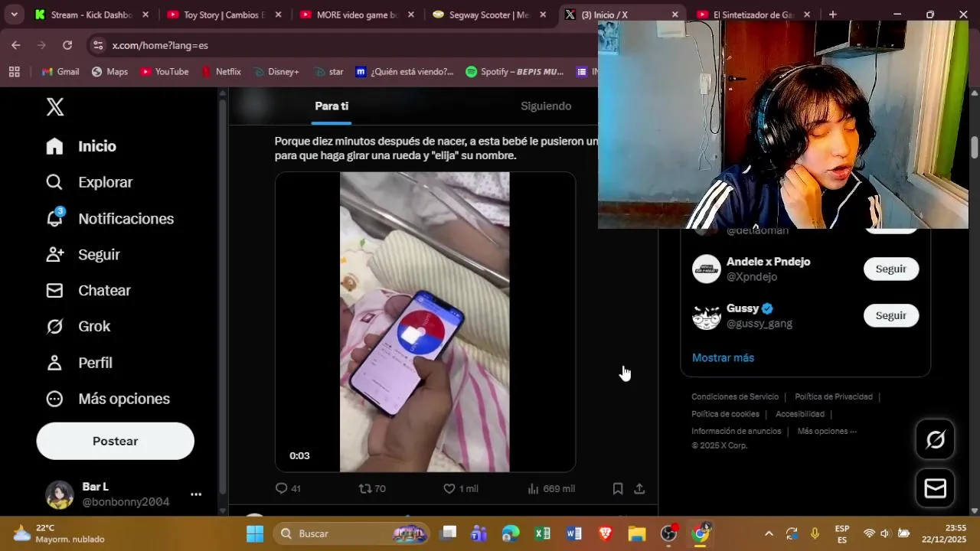Open Maps bookmark
This screenshot has height=551, width=980.
109,71
